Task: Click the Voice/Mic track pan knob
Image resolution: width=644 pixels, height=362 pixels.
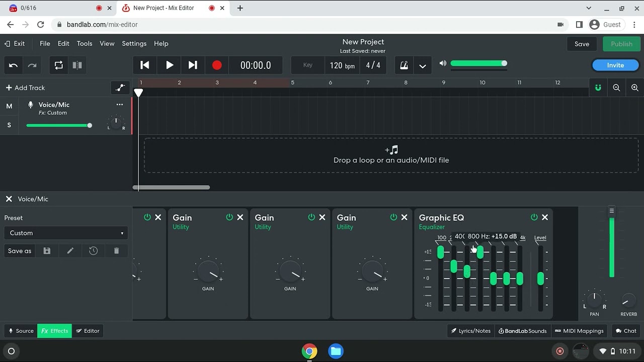Action: click(x=116, y=123)
